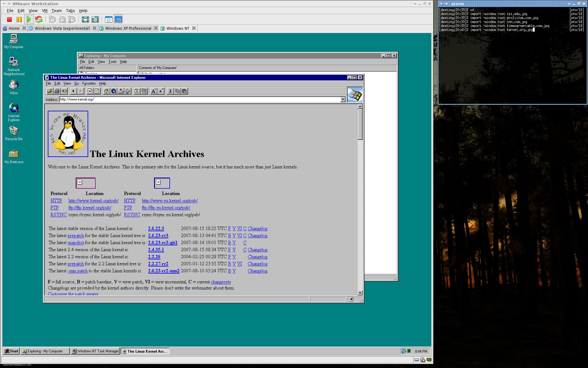This screenshot has width=588, height=368.
Task: Print the page with IE printer icon
Action: (x=57, y=91)
